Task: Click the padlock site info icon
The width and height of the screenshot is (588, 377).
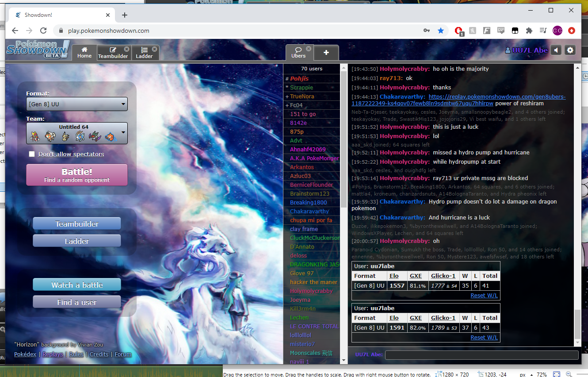Action: point(61,31)
